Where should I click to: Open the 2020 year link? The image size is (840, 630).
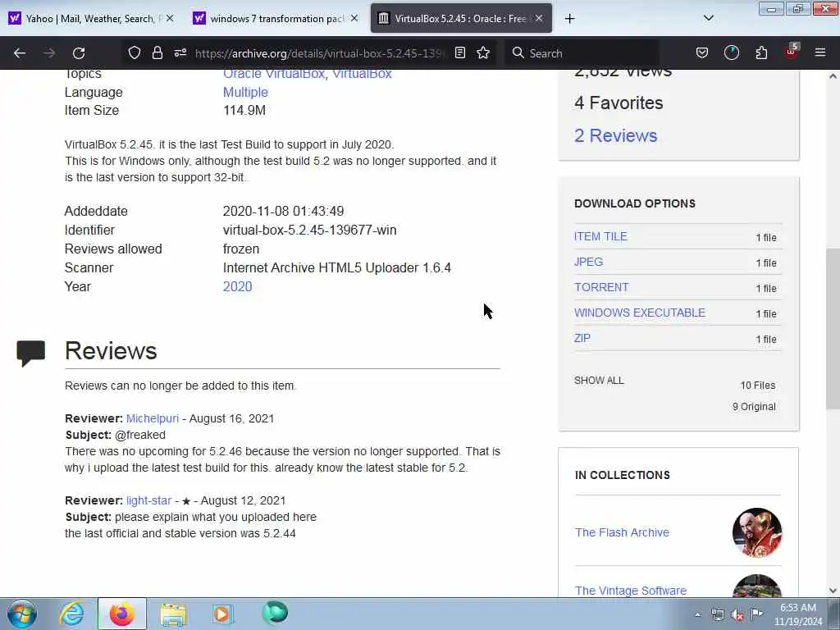tap(237, 286)
